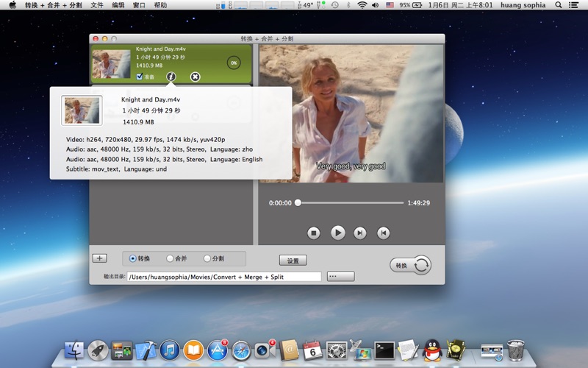The height and width of the screenshot is (368, 588).
Task: Open the 设置 settings button
Action: click(x=293, y=261)
